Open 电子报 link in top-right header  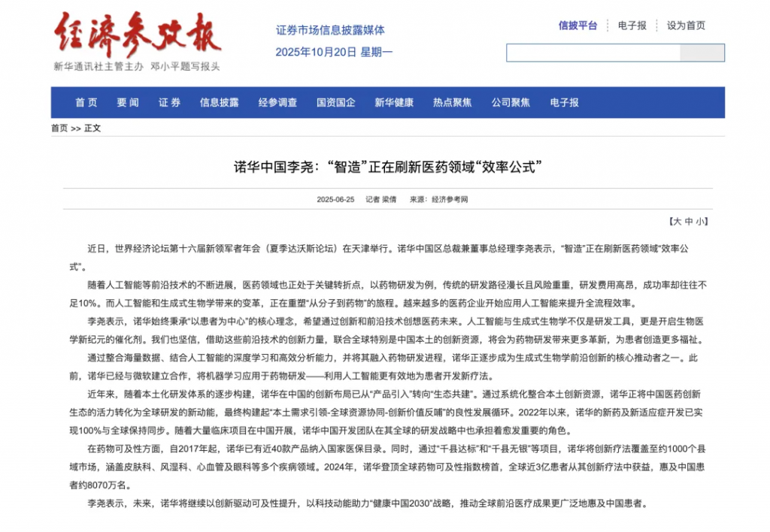(632, 26)
